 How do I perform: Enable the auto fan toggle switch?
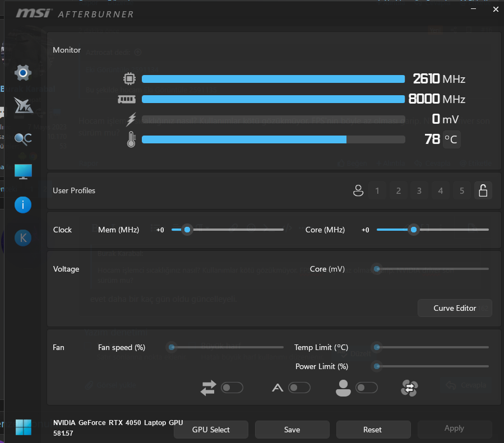[x=299, y=388]
